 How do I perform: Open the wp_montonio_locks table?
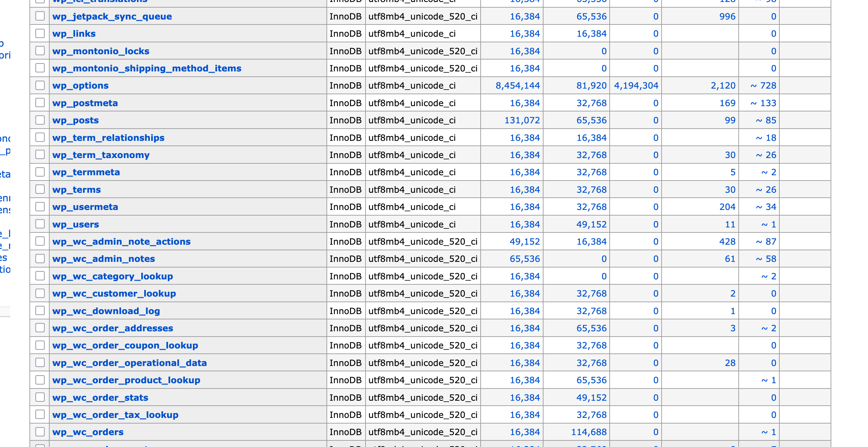pyautogui.click(x=101, y=51)
